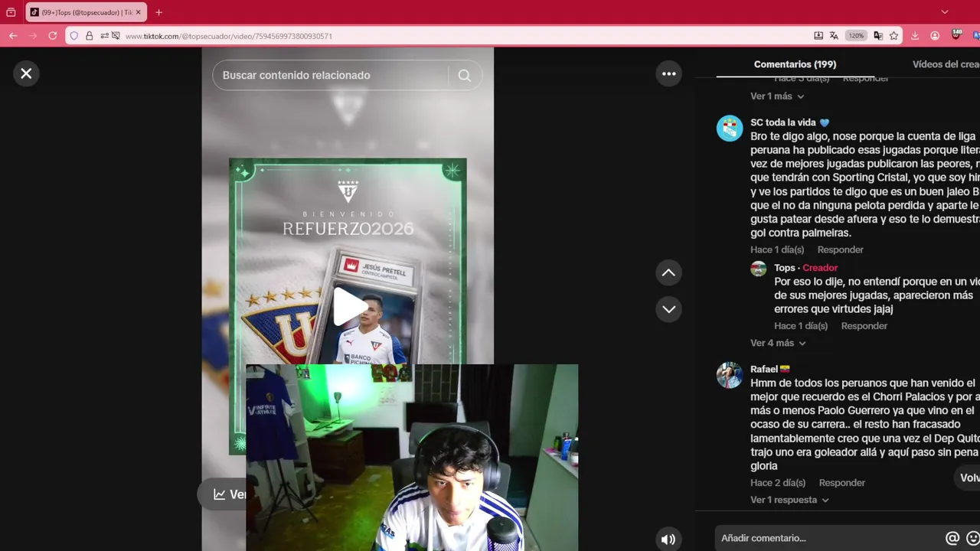Open browser downloads panel
Screen dimensions: 980x551
[x=915, y=35]
